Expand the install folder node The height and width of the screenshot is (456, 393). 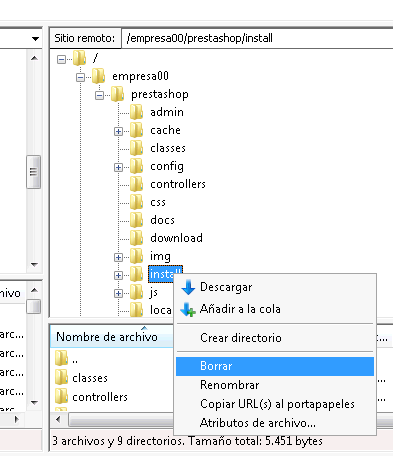[118, 275]
